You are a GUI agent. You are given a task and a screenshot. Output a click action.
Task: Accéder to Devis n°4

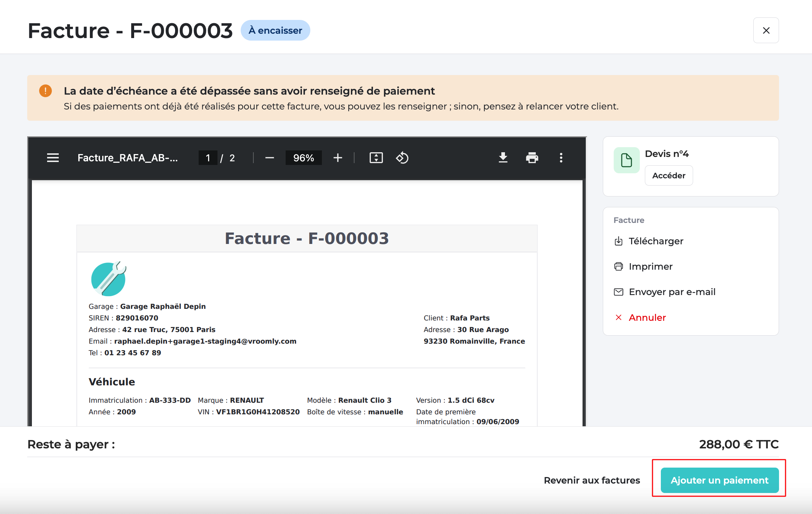[668, 175]
